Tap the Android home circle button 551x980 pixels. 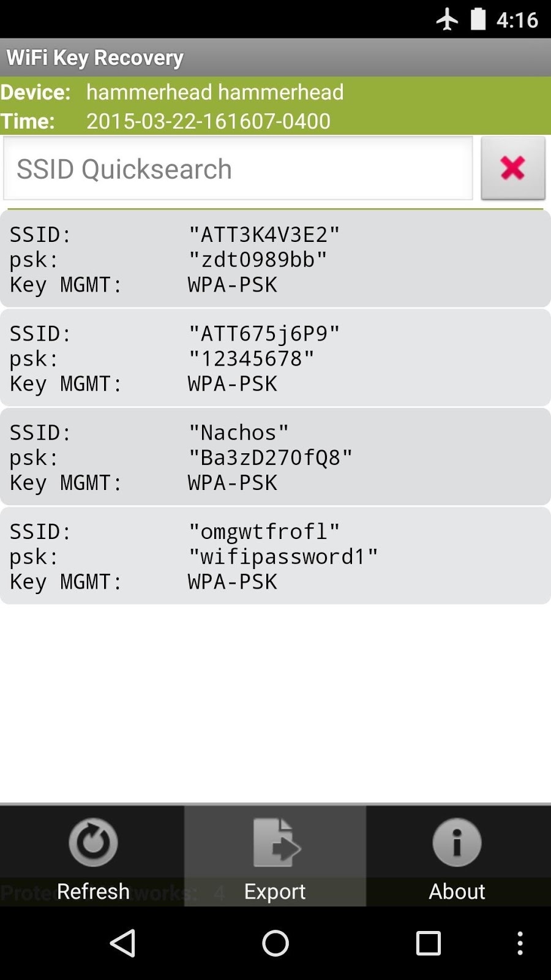pyautogui.click(x=275, y=943)
